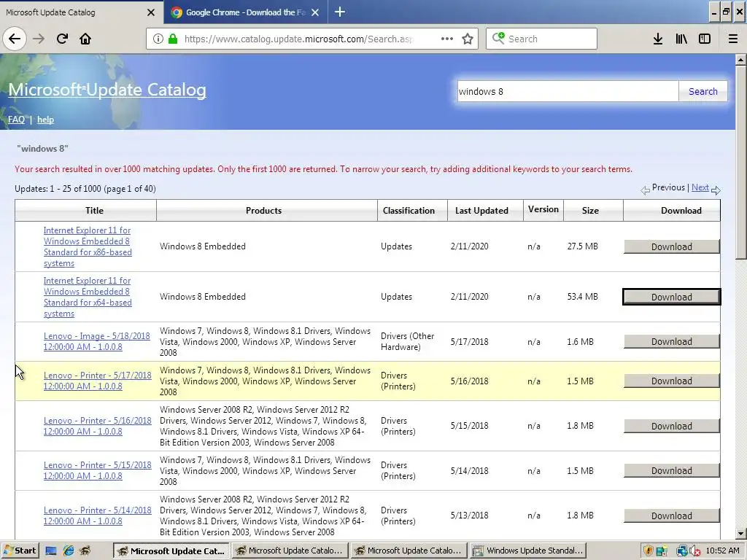The height and width of the screenshot is (560, 747).
Task: Open Show Desktop quick launch icon
Action: [51, 551]
